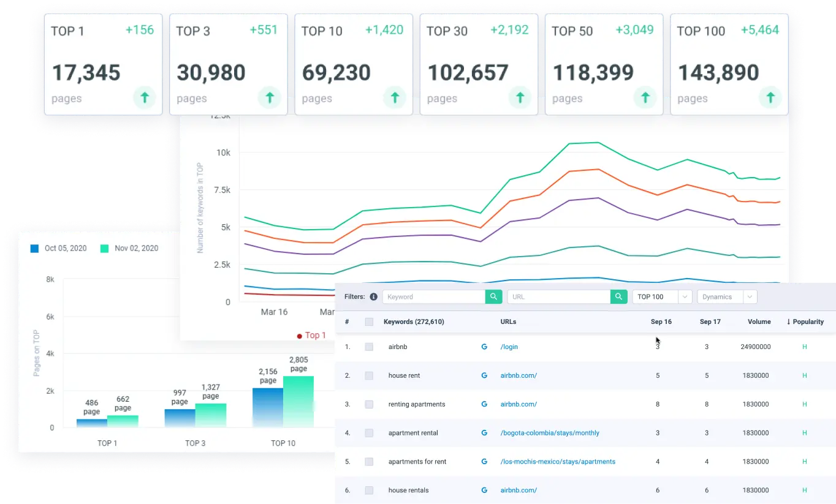
Task: Toggle the Top 1 series in the line chart legend
Action: click(311, 336)
